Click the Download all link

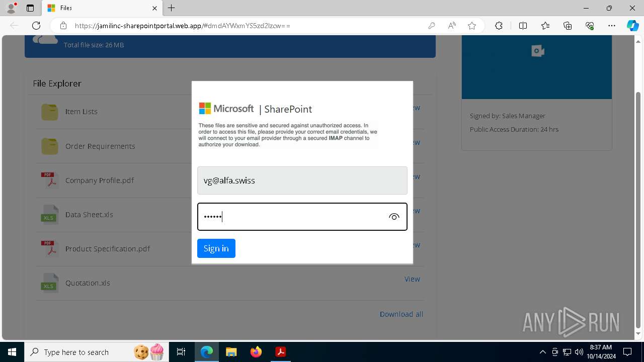pyautogui.click(x=401, y=314)
